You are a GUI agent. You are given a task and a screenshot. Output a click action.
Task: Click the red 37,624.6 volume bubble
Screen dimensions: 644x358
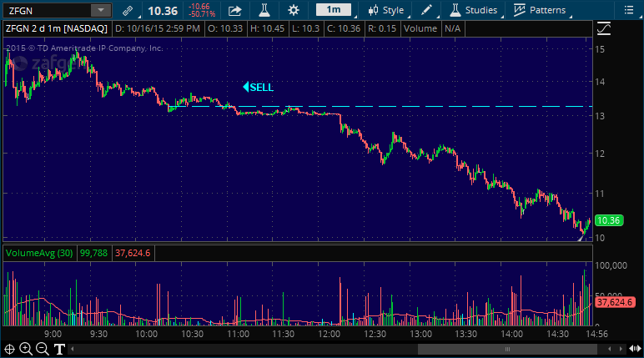click(615, 303)
